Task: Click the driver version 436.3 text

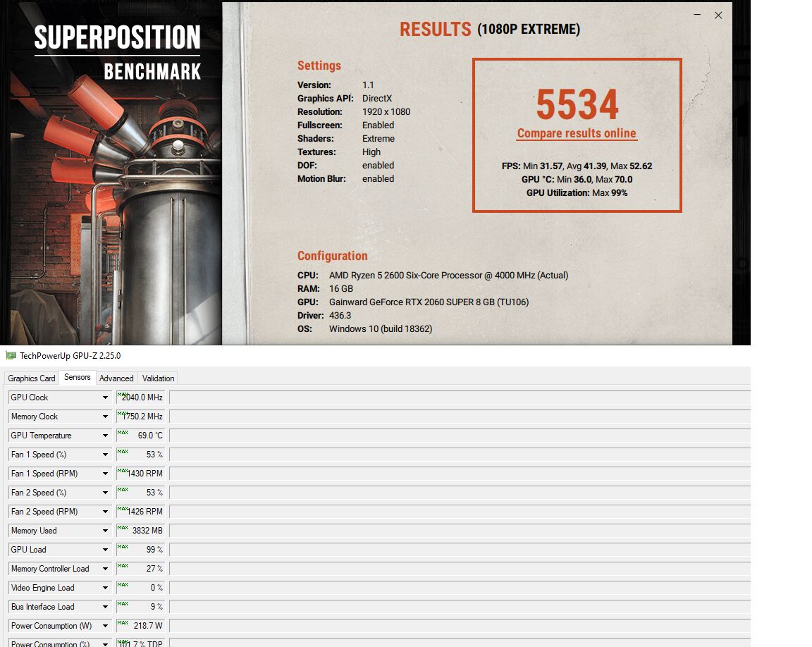Action: 340,315
